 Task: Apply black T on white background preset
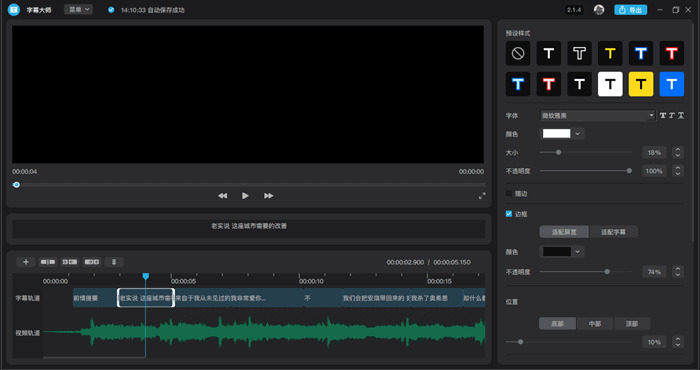pos(610,84)
